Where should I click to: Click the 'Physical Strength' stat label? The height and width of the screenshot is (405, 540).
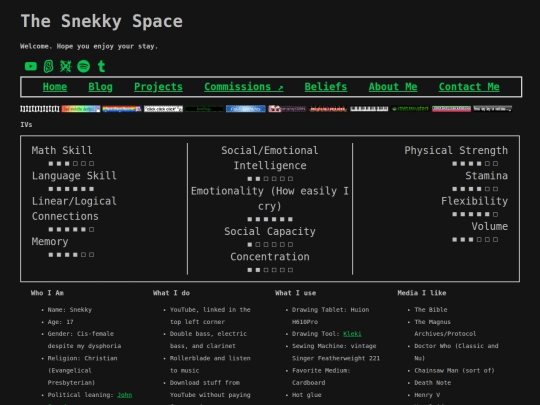click(456, 150)
